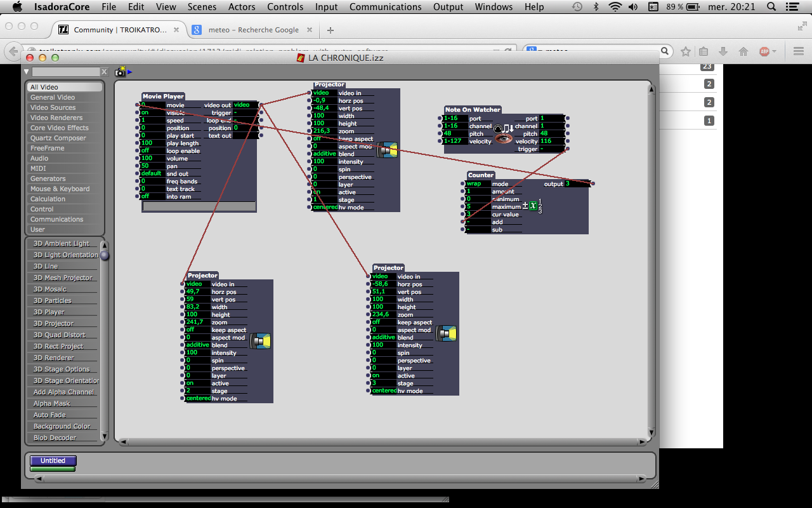
Task: Select the Untitled scene button
Action: click(53, 461)
